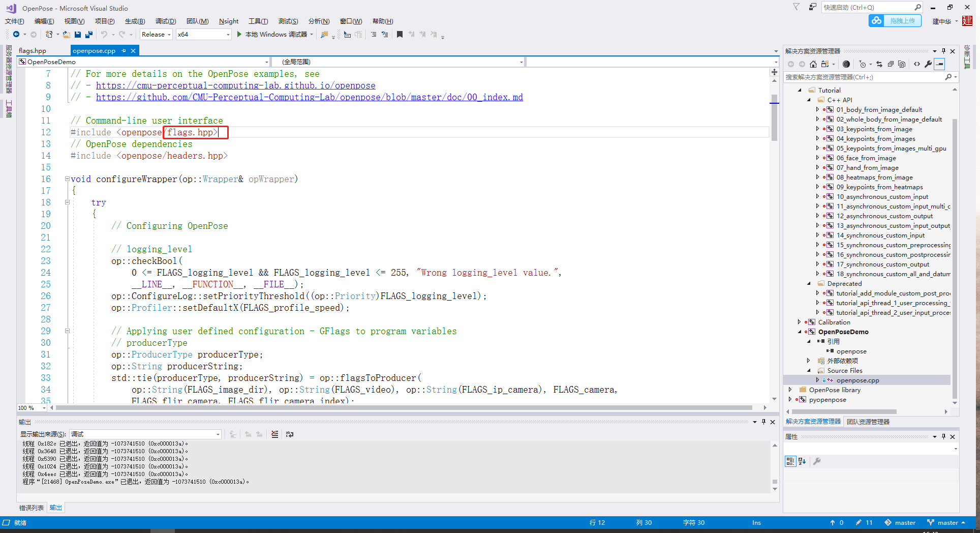Open the openpose GitHub link on line 8
The image size is (980, 533).
pyautogui.click(x=236, y=85)
